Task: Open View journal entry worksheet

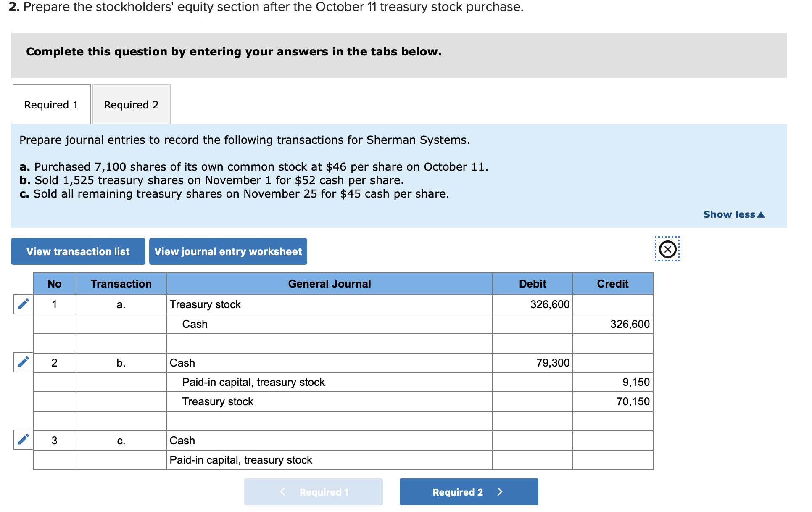Action: point(228,251)
